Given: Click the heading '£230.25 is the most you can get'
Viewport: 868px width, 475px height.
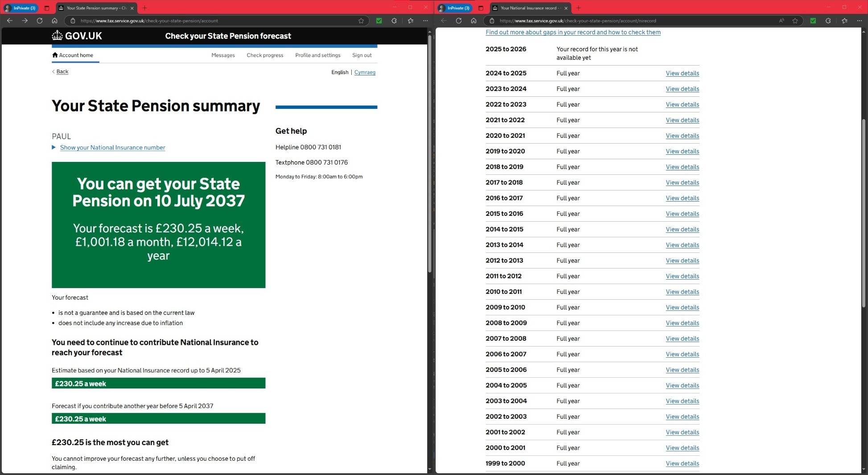Looking at the screenshot, I should (x=110, y=442).
